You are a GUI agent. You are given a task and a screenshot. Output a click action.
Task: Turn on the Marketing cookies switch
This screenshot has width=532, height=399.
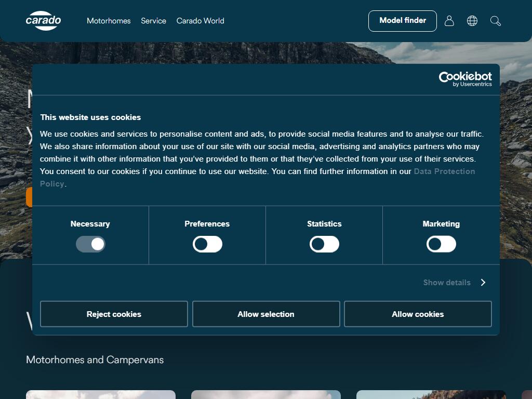[x=441, y=244]
